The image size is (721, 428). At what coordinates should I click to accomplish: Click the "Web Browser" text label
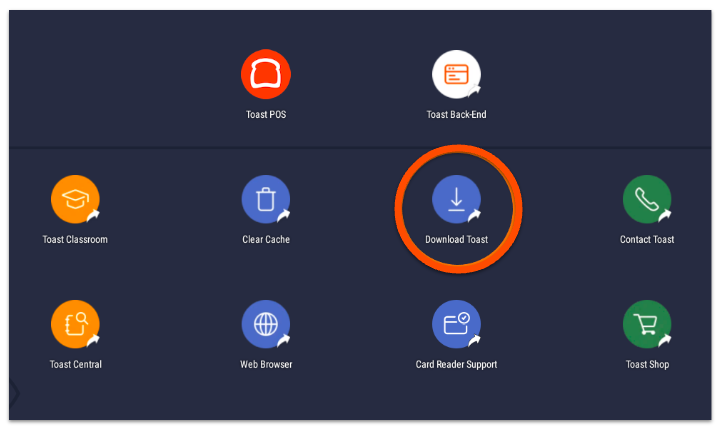point(266,365)
